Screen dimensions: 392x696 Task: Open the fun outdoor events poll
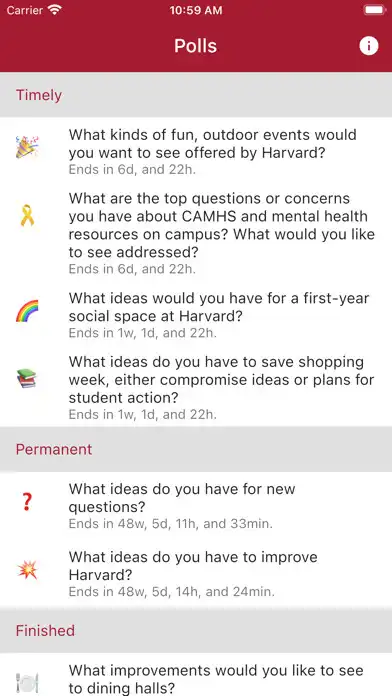coord(196,150)
